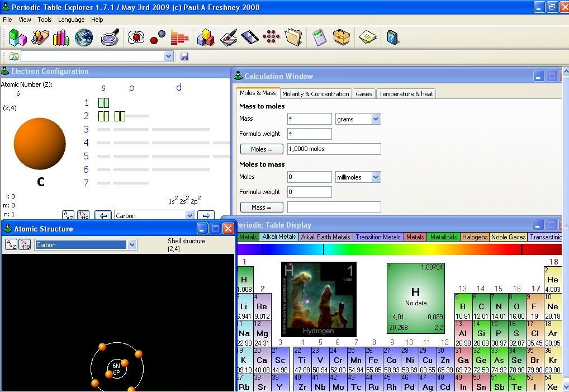
Task: Expand the millimoles unit dropdown
Action: [376, 177]
